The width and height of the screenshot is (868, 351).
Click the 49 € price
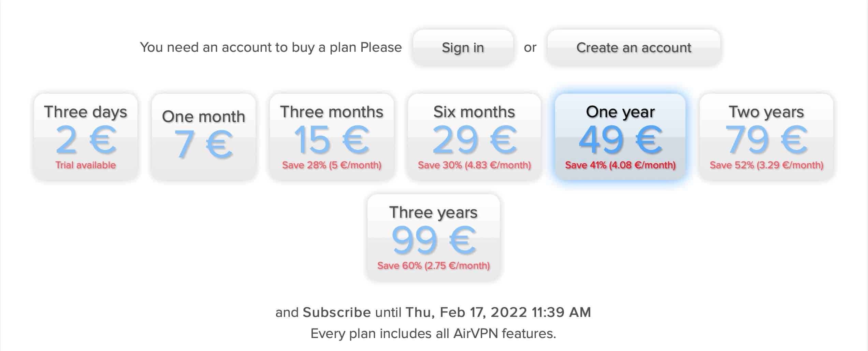[x=620, y=140]
